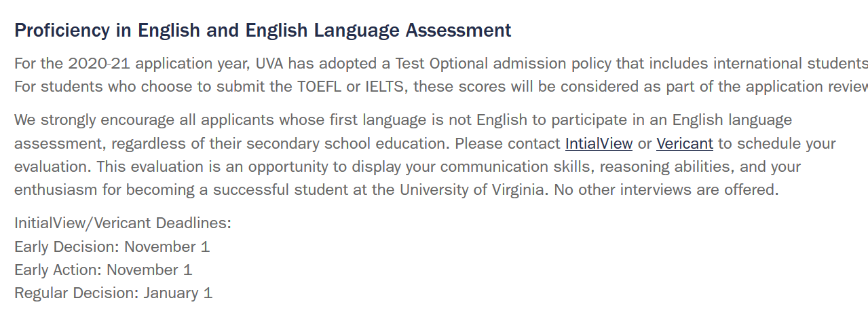This screenshot has width=868, height=311.
Task: Click the InitialView/Vericant Deadlines label
Action: [x=123, y=223]
